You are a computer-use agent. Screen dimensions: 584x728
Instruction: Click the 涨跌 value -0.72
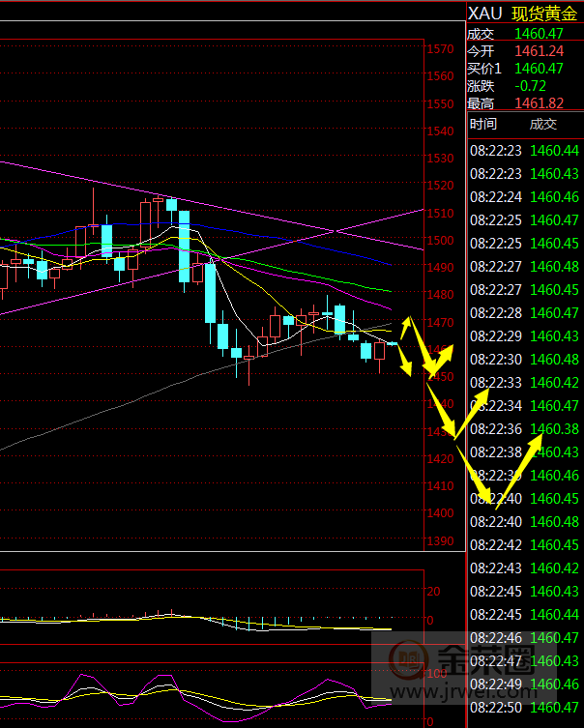(x=531, y=85)
